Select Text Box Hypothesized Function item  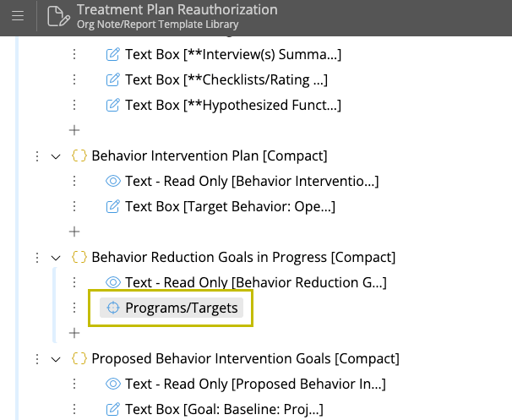232,106
